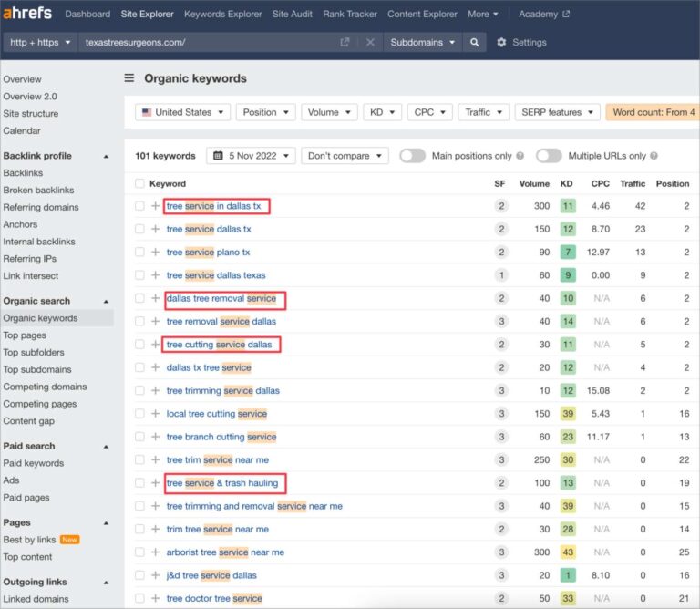Expand plus icon for tree trimming service dallas
This screenshot has width=700, height=609.
(x=155, y=391)
